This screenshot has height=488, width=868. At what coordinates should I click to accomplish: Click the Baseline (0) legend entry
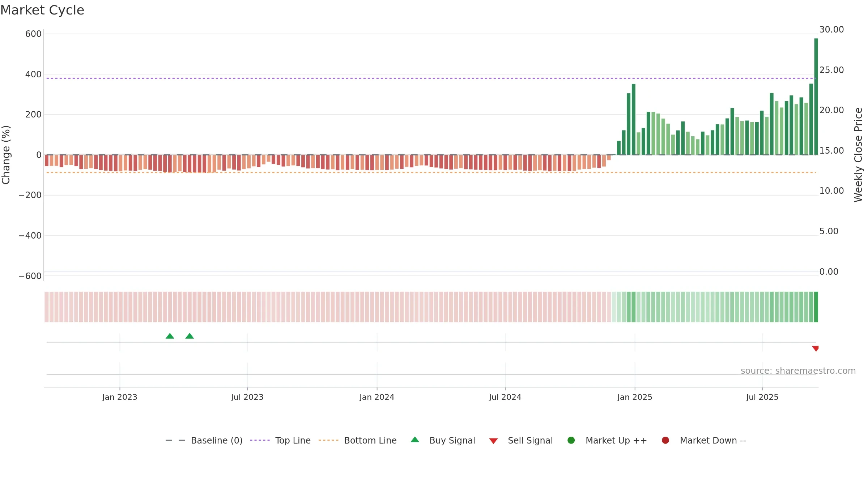(204, 440)
